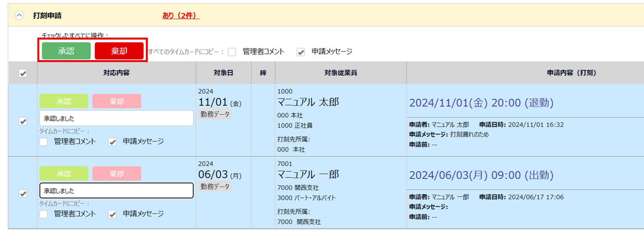
Task: Reject the 11/01 request with 棄却
Action: coord(117,101)
